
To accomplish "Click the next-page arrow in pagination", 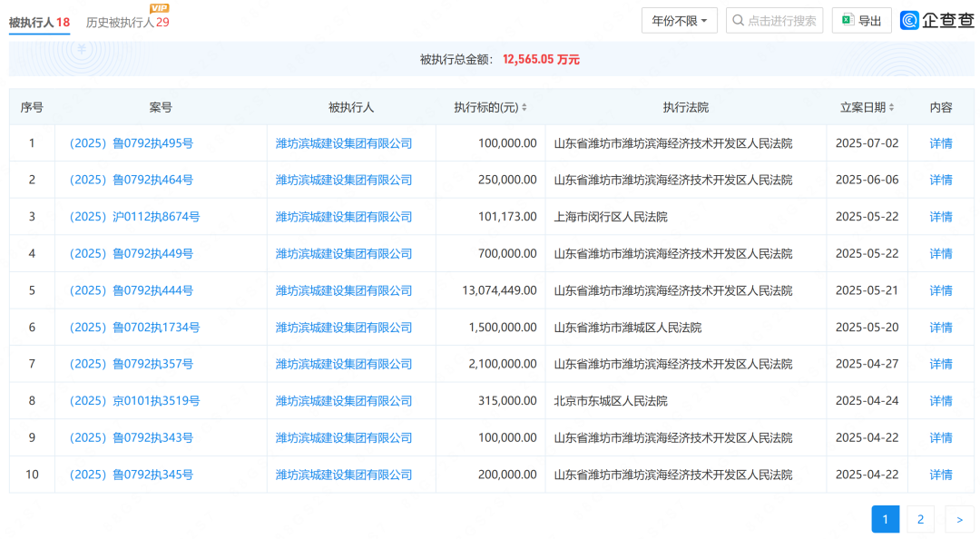I will pos(959,518).
